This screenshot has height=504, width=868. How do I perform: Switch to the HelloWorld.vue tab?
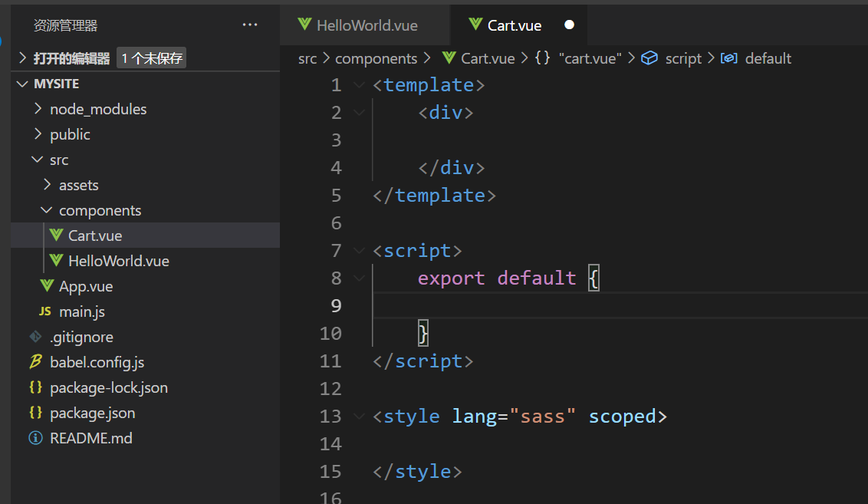point(367,25)
